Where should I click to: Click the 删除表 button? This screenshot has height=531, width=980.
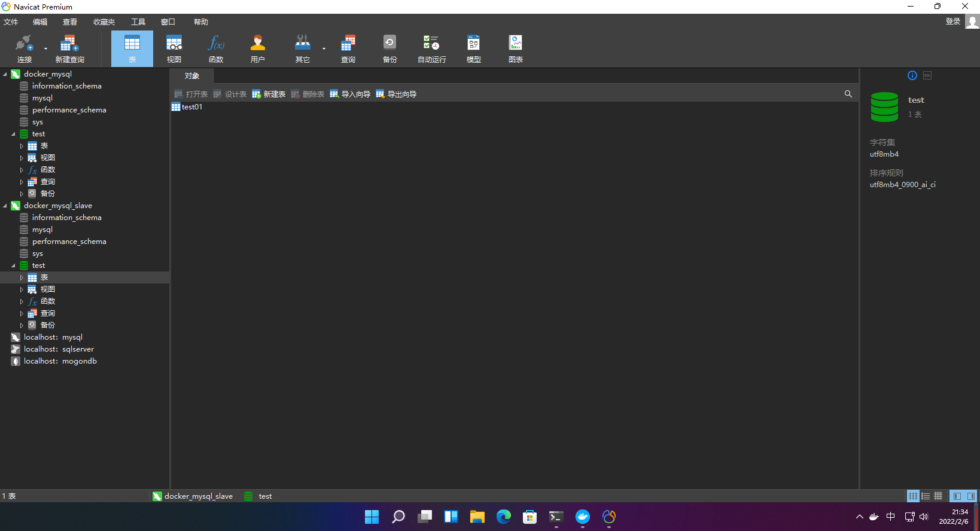tap(308, 94)
